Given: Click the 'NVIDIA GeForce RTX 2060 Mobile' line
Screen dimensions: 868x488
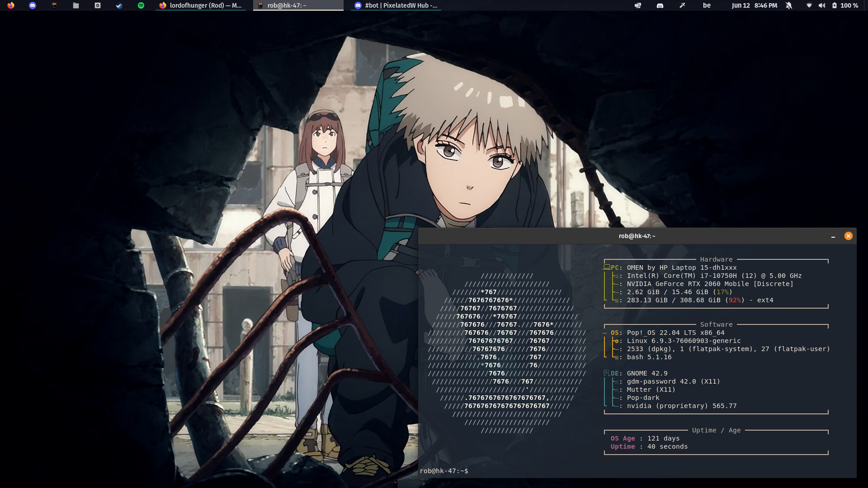Looking at the screenshot, I should coord(710,284).
